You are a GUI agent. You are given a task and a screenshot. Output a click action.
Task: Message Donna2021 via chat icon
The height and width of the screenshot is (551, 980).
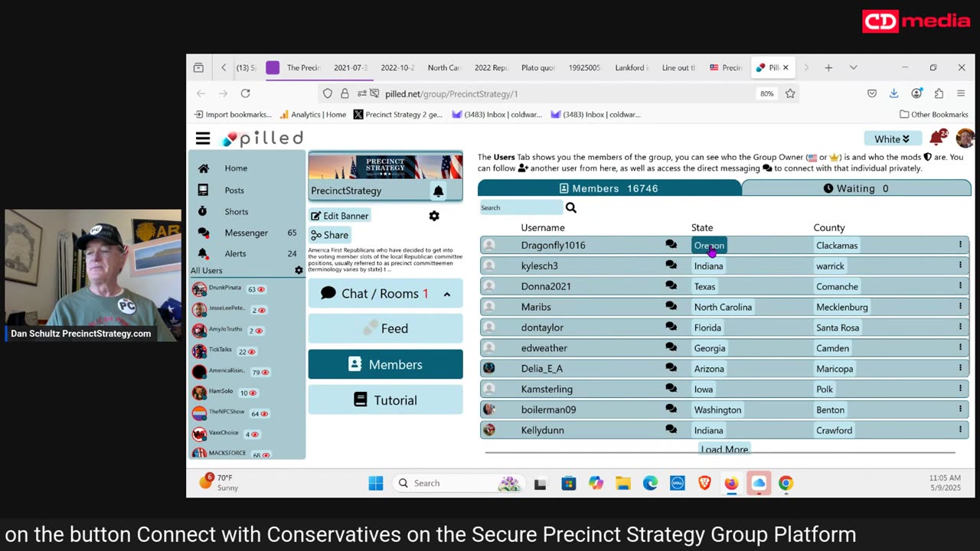(x=671, y=286)
